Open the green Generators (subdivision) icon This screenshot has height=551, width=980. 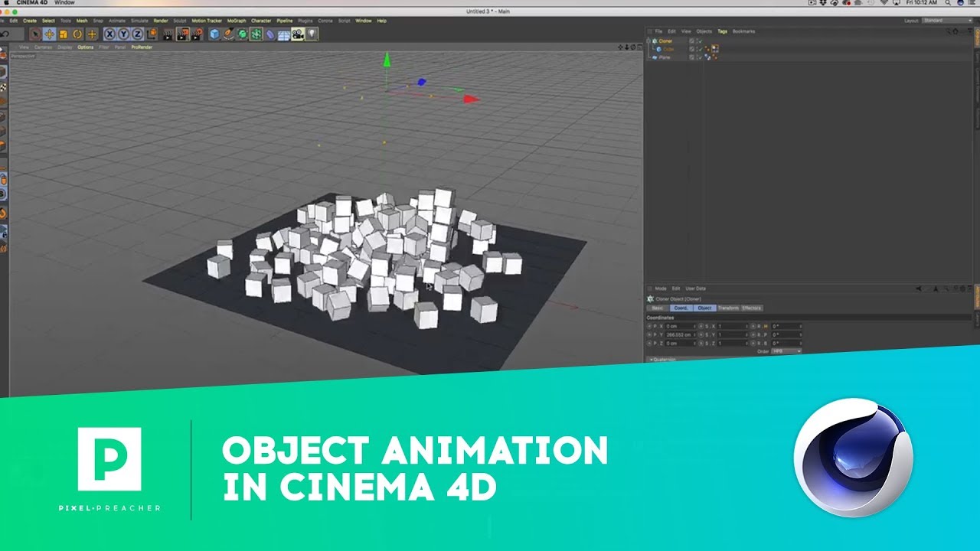[x=242, y=34]
